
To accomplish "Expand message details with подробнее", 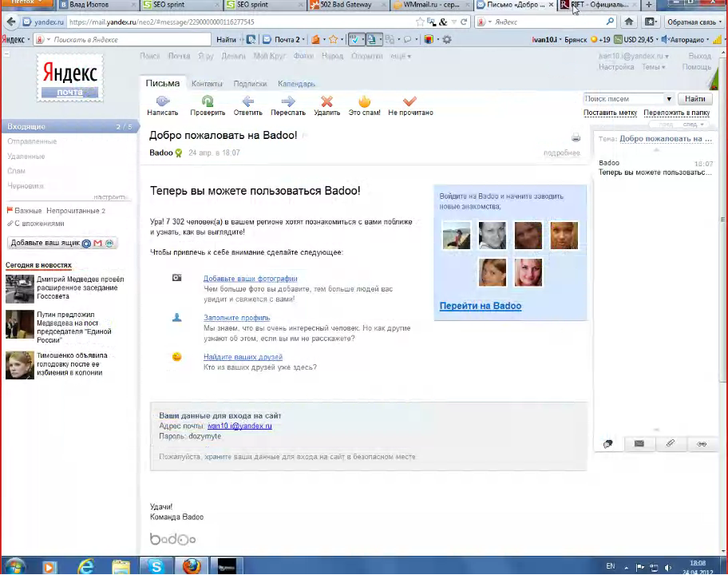I will point(561,153).
